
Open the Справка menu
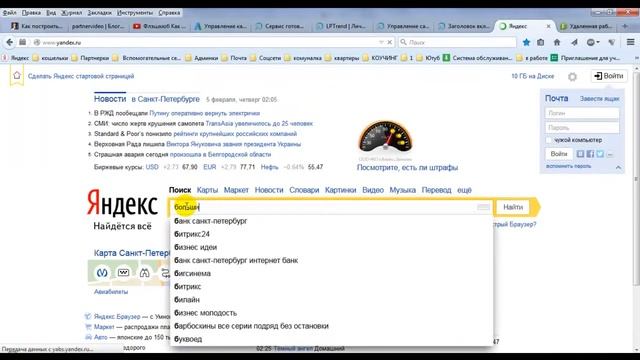coord(169,13)
